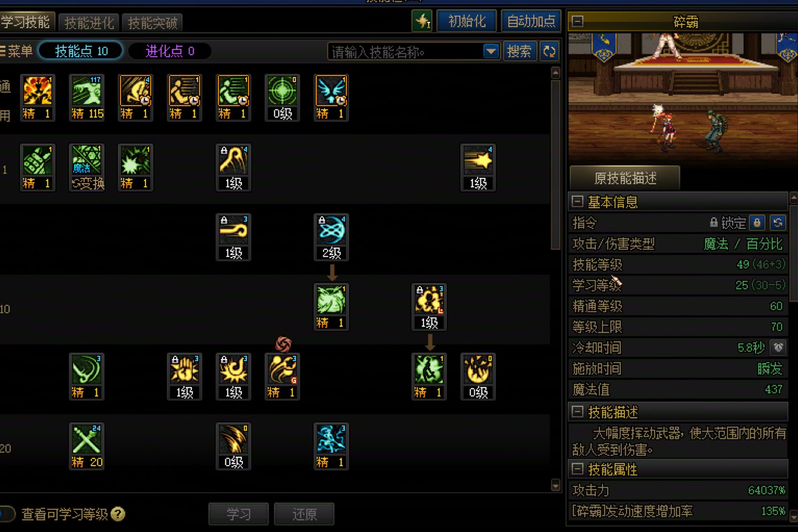The height and width of the screenshot is (532, 798).
Task: Collapse the 基本信息 section
Action: pyautogui.click(x=578, y=202)
